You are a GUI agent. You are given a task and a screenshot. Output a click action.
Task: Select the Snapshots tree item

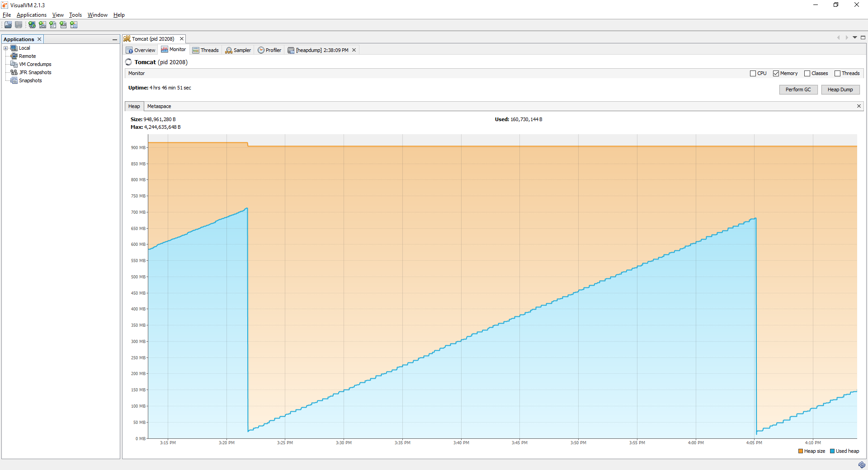(30, 80)
